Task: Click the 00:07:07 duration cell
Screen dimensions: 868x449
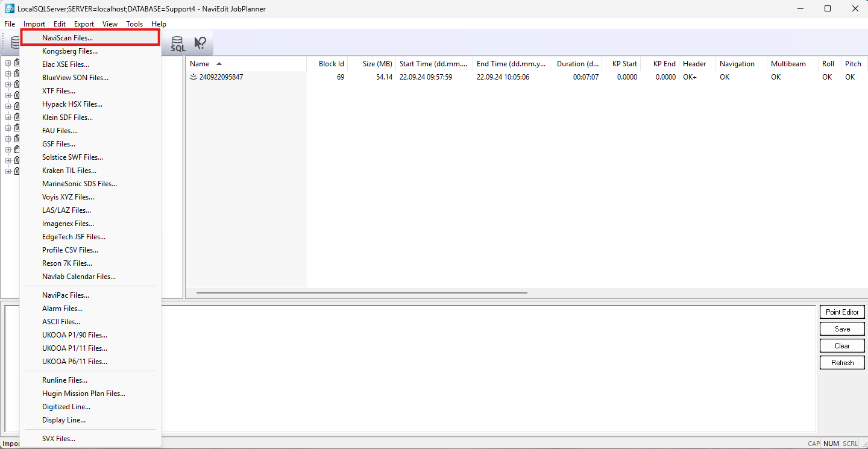Action: 586,77
